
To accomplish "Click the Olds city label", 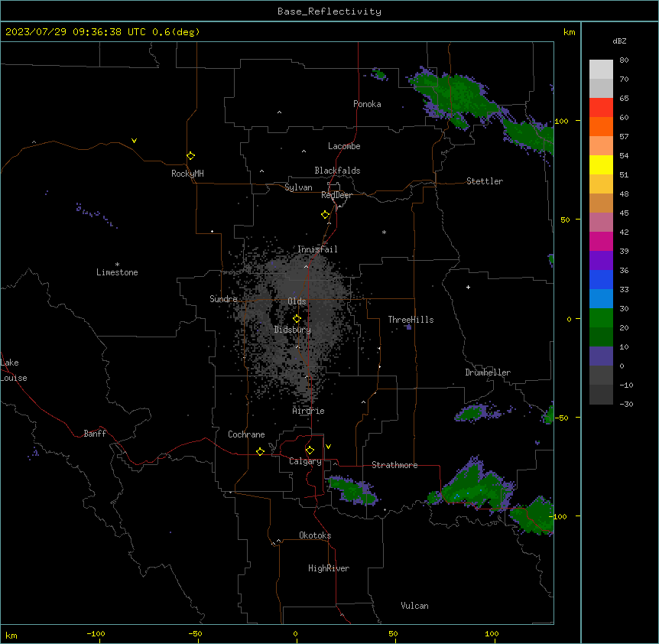I will 297,301.
